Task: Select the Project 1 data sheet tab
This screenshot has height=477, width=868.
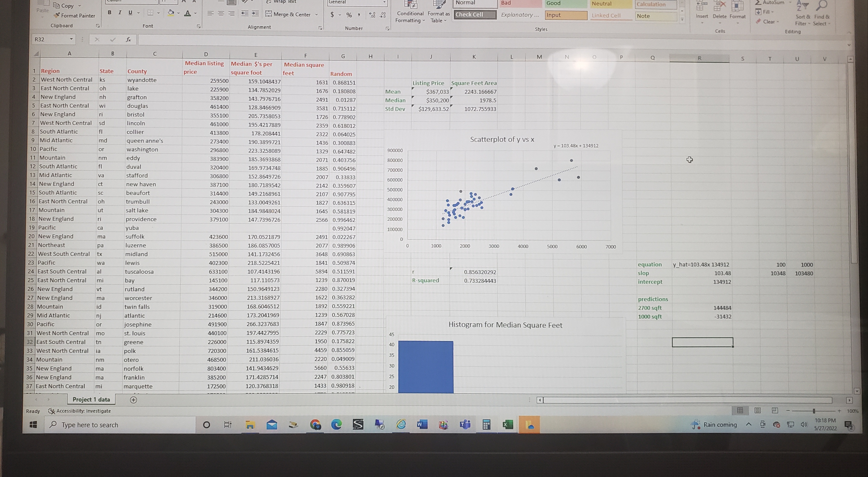Action: tap(91, 399)
